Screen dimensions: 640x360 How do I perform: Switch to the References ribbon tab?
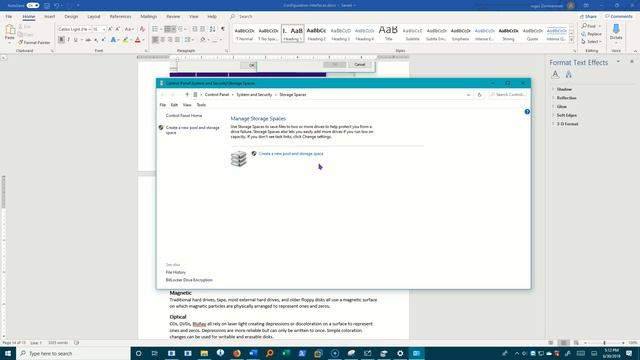coord(120,16)
